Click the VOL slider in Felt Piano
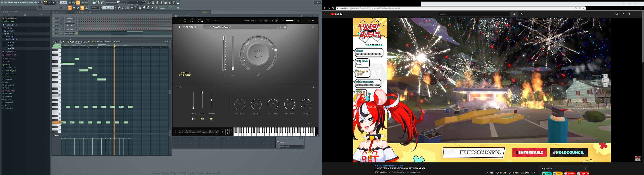Screen dimensions: 644x175 [290, 21]
